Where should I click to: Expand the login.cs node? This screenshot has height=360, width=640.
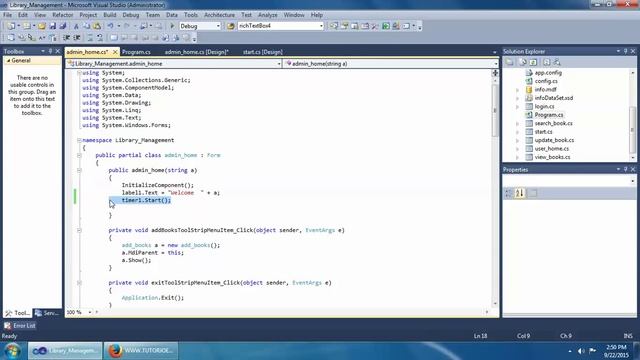tap(518, 107)
